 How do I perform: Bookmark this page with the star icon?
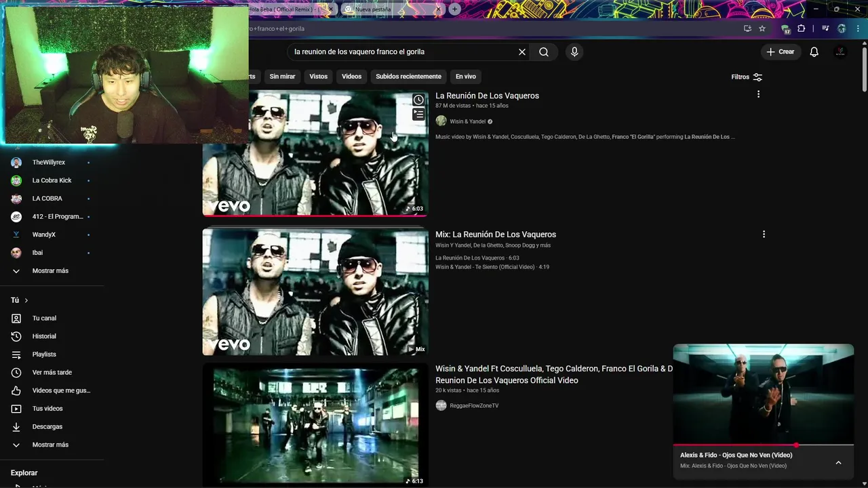pyautogui.click(x=762, y=28)
